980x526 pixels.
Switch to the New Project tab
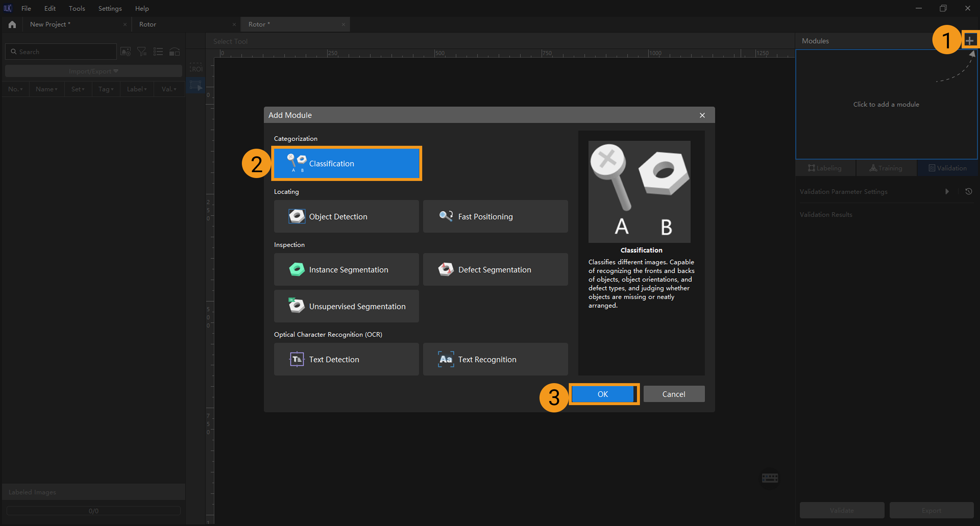click(50, 24)
